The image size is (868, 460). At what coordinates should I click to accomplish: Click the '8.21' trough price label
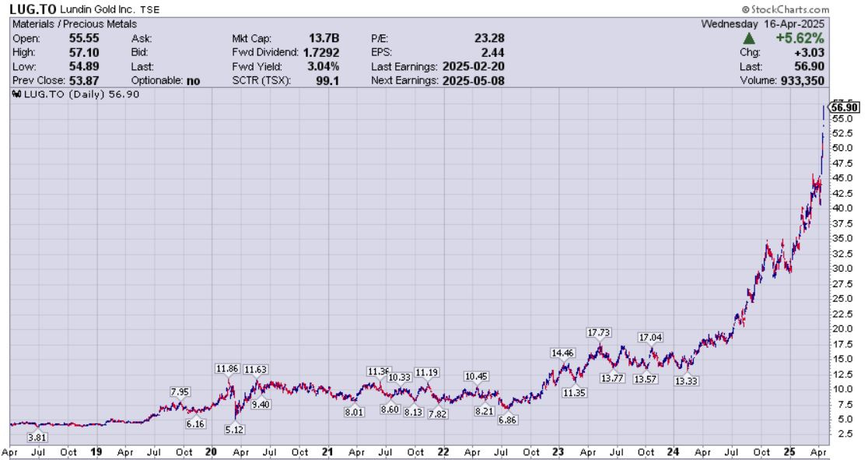pos(485,411)
